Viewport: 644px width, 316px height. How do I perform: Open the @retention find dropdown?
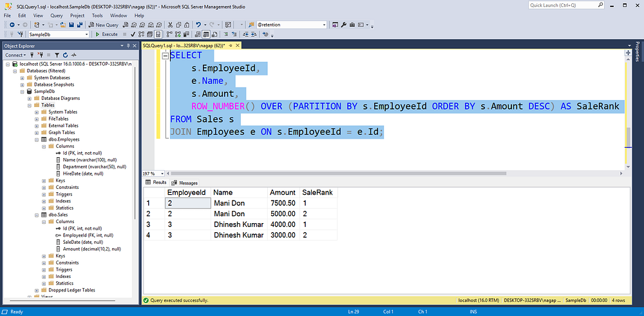(x=325, y=25)
